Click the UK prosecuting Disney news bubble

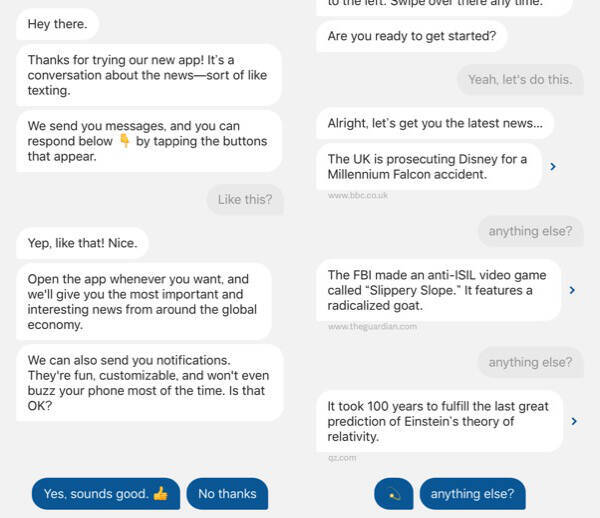click(x=428, y=166)
